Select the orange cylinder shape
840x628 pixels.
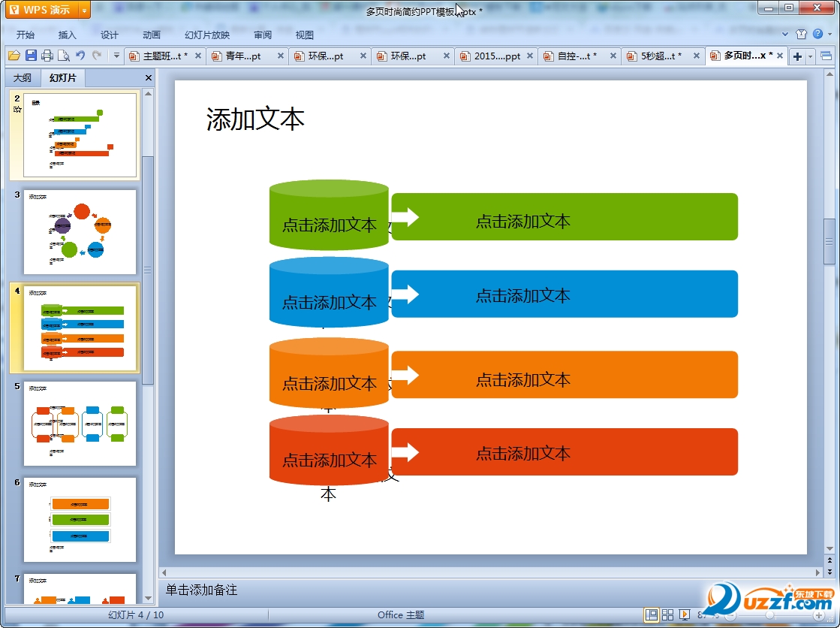(329, 373)
